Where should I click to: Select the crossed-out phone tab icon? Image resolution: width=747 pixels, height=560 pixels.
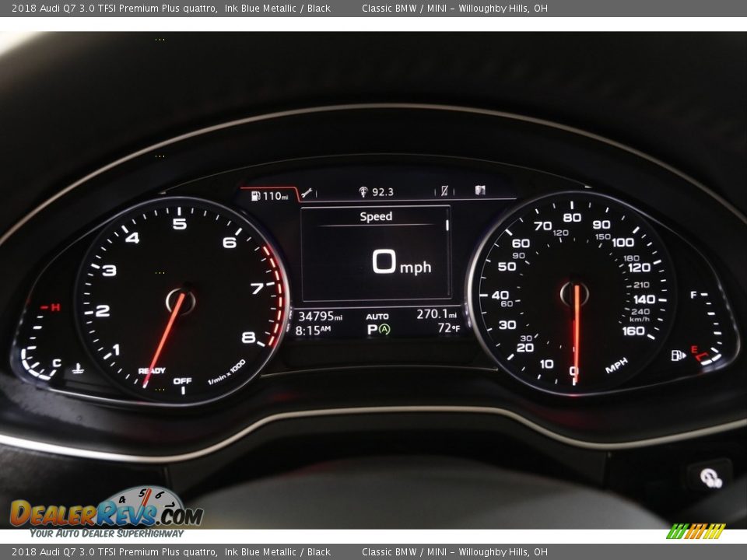tap(444, 191)
